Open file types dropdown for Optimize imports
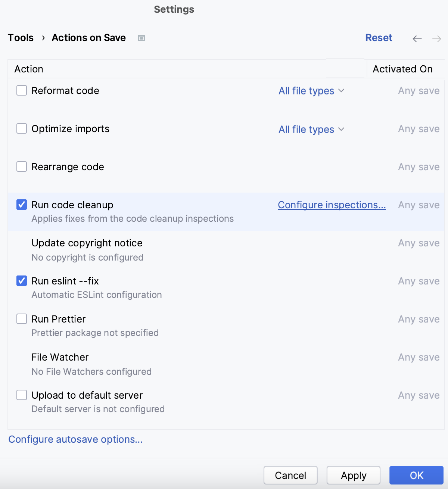This screenshot has height=489, width=448. 312,129
